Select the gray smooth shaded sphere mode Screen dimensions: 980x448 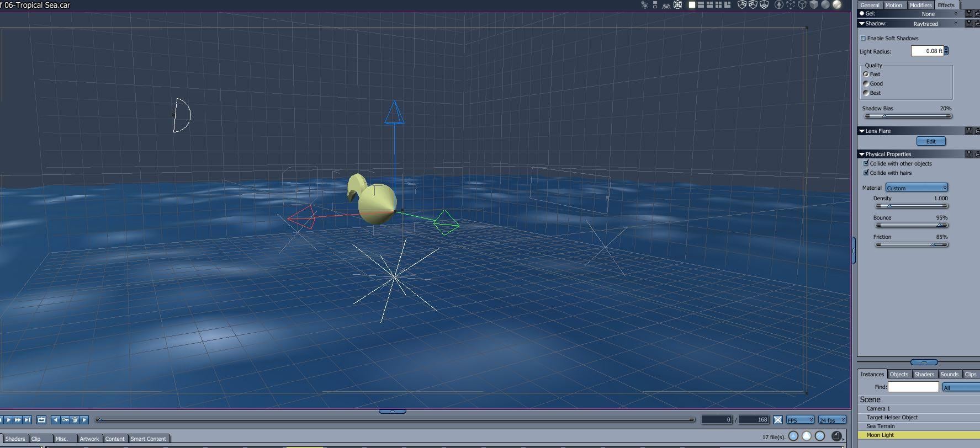pos(825,5)
